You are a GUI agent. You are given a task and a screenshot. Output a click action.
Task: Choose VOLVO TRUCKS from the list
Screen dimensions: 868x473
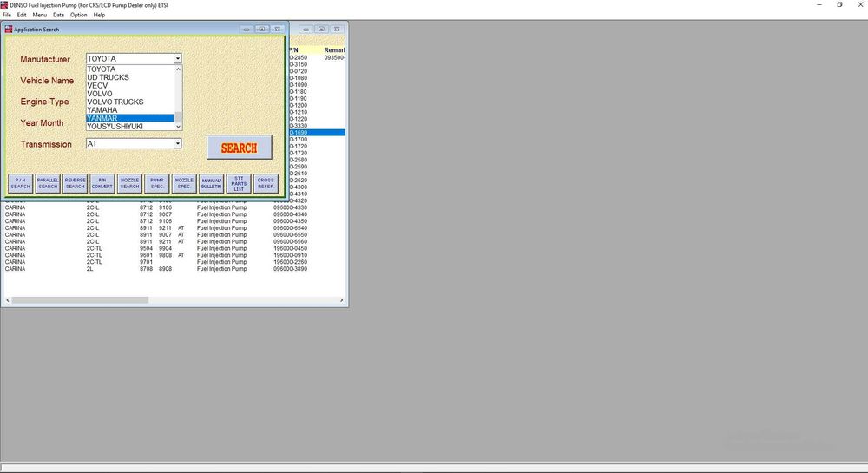coord(130,102)
